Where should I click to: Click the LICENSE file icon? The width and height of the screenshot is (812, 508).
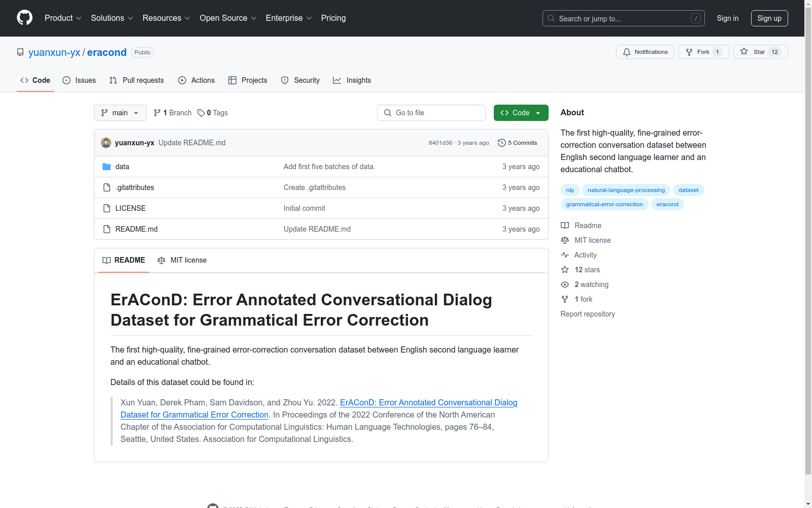[107, 208]
